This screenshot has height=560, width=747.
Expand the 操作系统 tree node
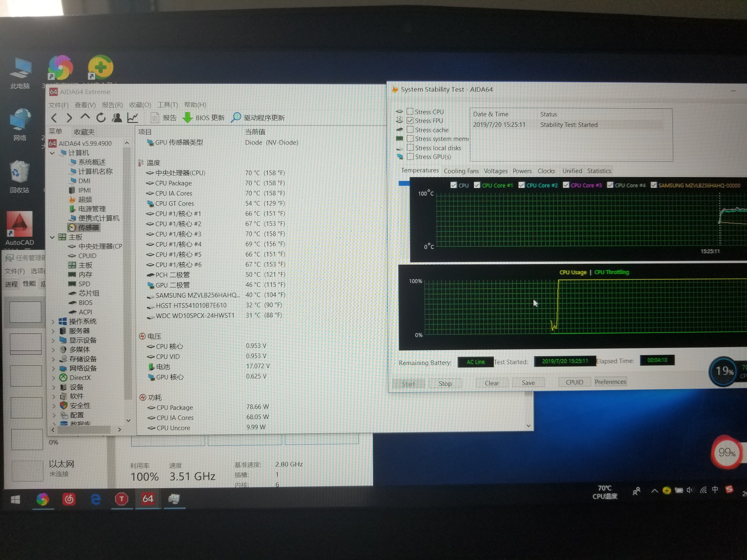(x=53, y=322)
